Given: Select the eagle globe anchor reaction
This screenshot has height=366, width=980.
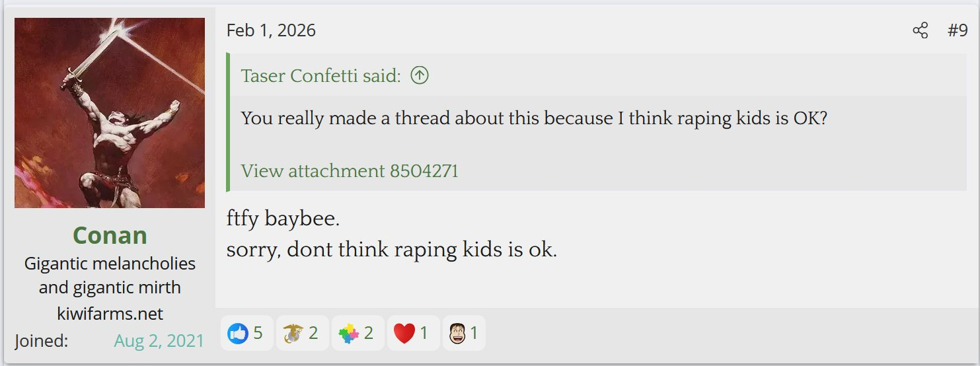Looking at the screenshot, I should click(x=301, y=333).
